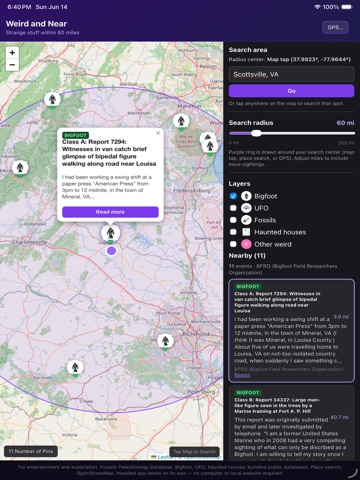
Task: Enable the Fossils layer checkbox
Action: coord(233,220)
